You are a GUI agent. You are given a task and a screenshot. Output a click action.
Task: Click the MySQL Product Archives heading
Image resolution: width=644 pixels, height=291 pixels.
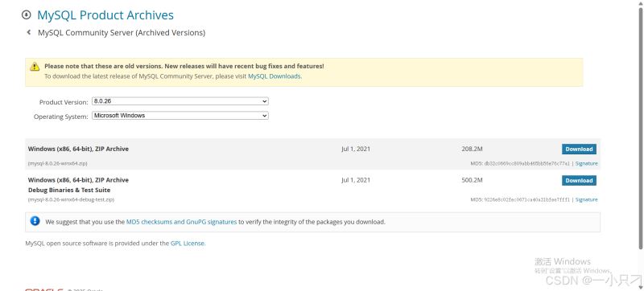point(105,15)
